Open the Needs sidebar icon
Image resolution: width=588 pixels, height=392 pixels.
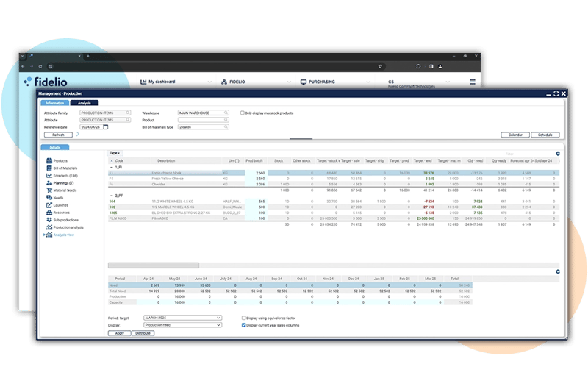pyautogui.click(x=49, y=198)
